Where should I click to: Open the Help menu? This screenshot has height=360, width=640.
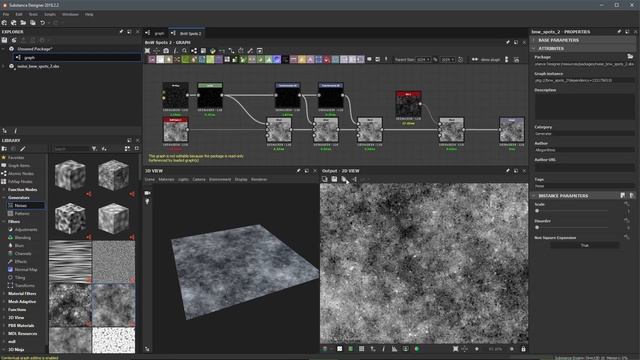point(89,14)
